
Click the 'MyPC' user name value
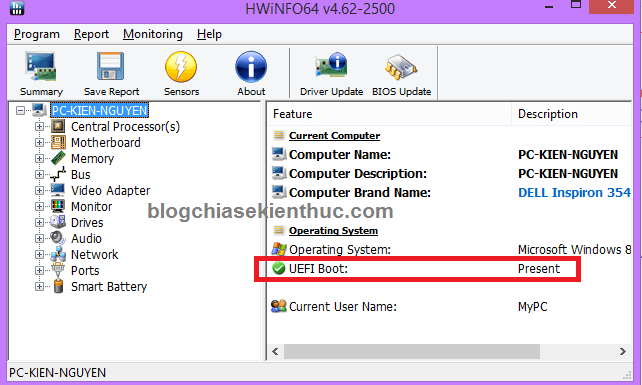pos(533,306)
